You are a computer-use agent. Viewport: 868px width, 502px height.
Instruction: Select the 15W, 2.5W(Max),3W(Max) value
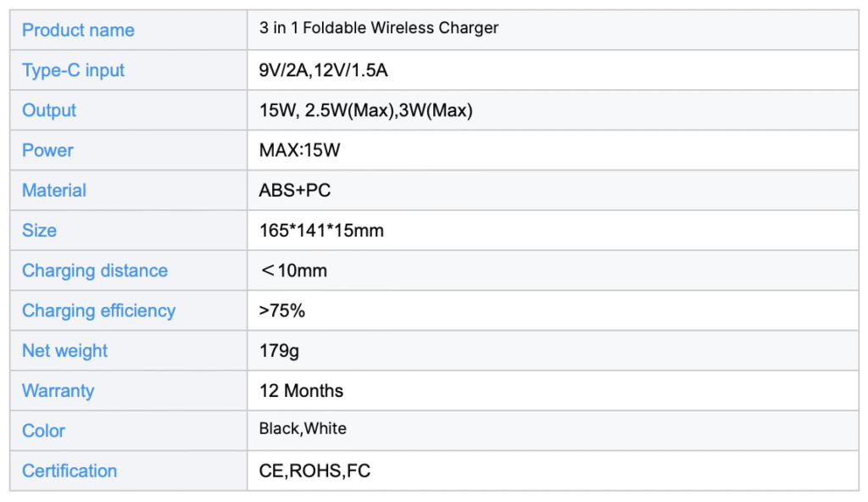pyautogui.click(x=365, y=110)
